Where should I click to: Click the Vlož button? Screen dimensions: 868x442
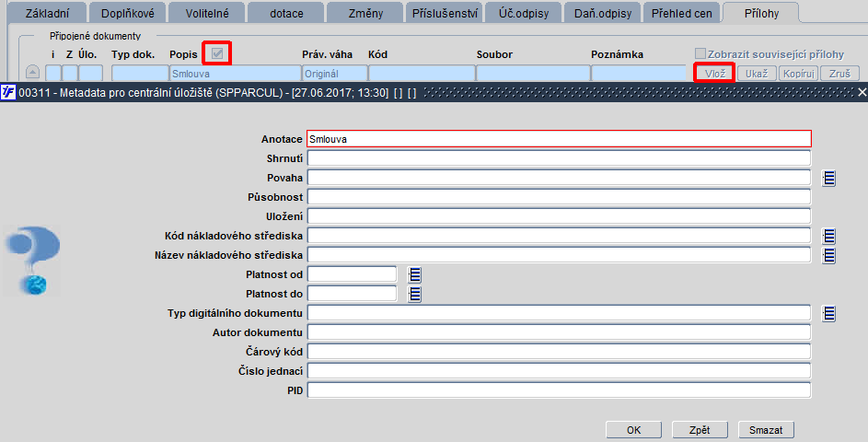(714, 73)
